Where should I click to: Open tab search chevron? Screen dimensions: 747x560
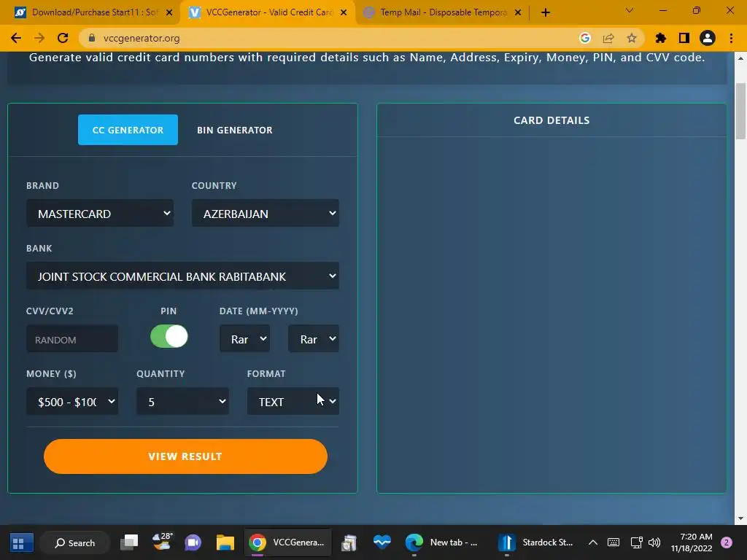630,10
